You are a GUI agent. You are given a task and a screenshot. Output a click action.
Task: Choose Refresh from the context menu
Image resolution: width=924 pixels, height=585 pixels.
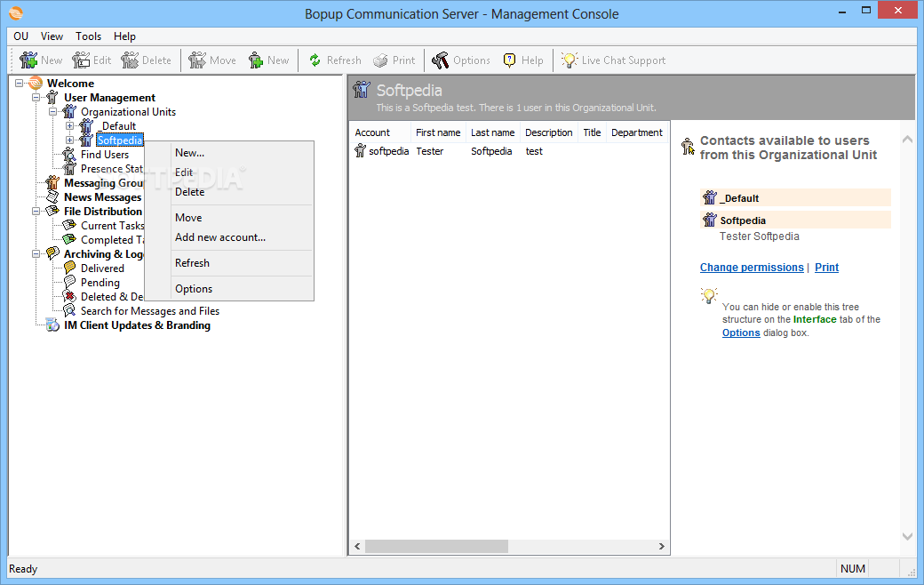pyautogui.click(x=229, y=263)
